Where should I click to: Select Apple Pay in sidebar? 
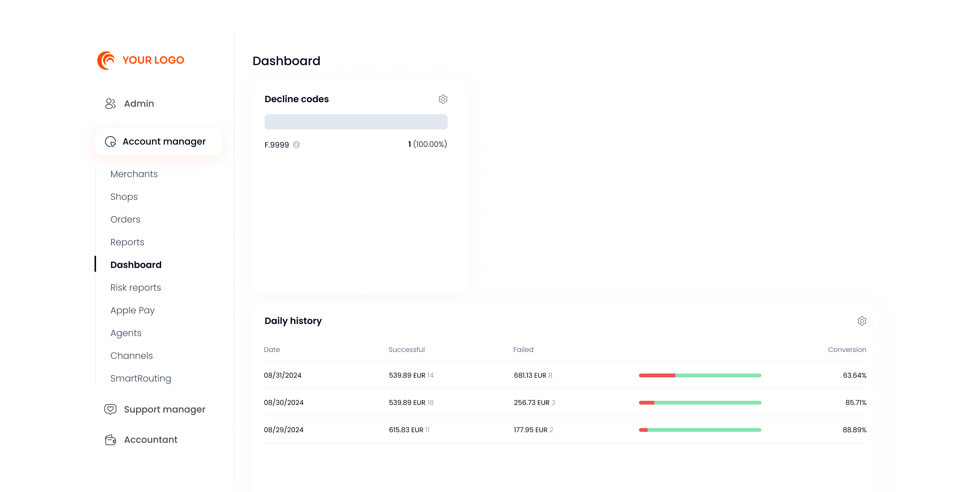[132, 310]
